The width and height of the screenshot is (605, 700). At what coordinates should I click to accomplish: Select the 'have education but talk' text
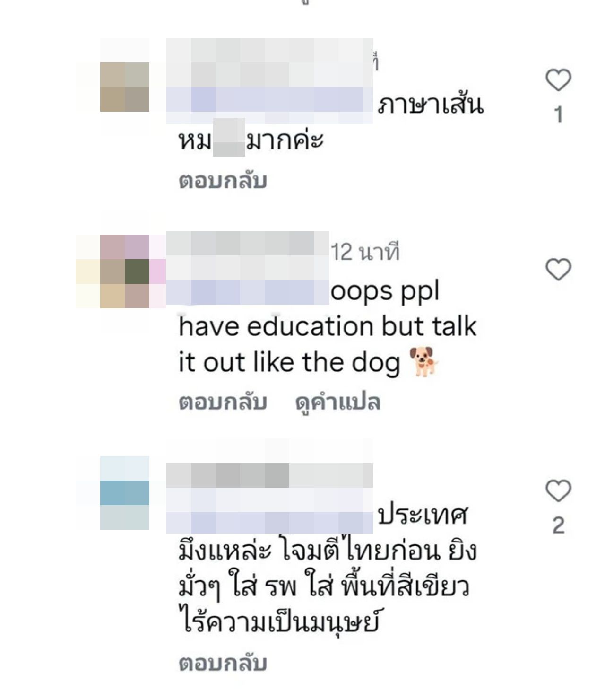click(x=328, y=326)
